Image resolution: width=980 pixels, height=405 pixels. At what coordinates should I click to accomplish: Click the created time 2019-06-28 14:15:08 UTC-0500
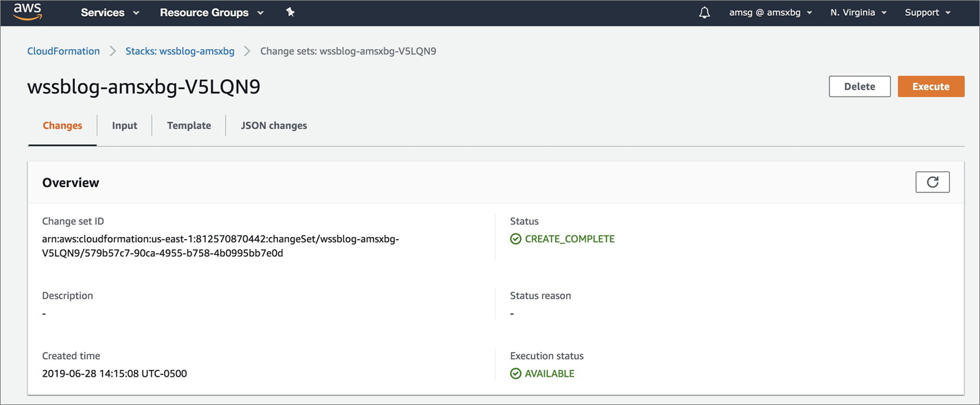click(115, 373)
